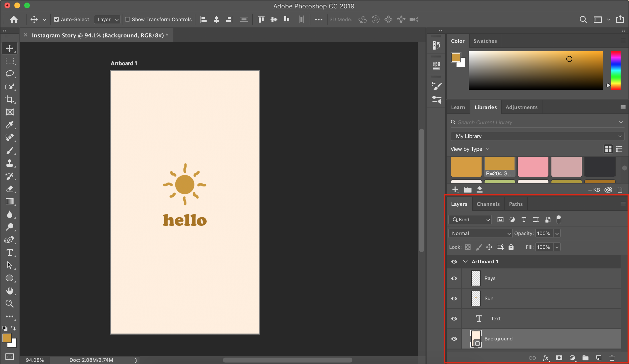Click align top edges icon

coord(261,19)
